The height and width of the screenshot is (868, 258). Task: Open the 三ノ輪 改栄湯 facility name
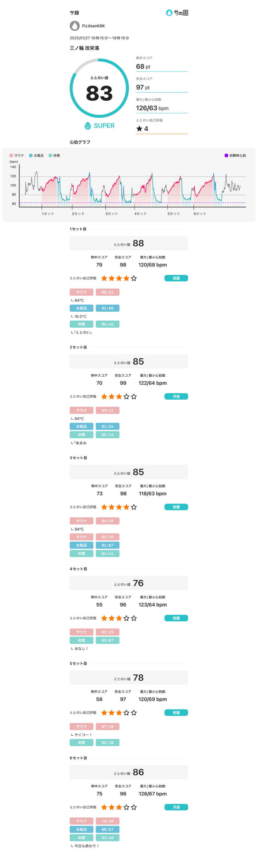[x=84, y=48]
